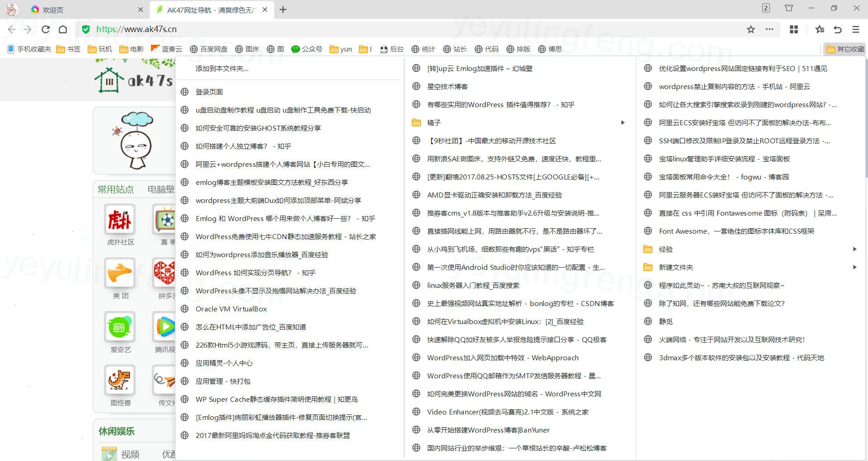Open the 爱奇艺 site icon
The height and width of the screenshot is (461, 868).
click(120, 327)
